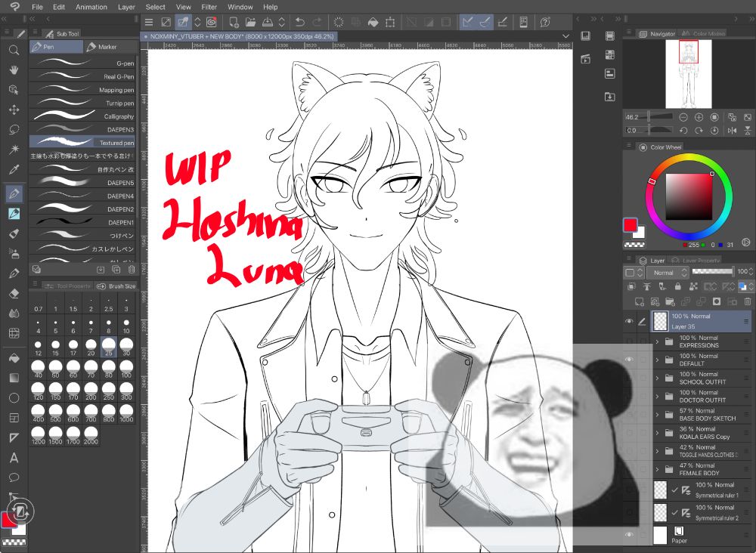Toggle Symmetrical ruler 1 checkmark
This screenshot has height=553, width=756.
(674, 490)
